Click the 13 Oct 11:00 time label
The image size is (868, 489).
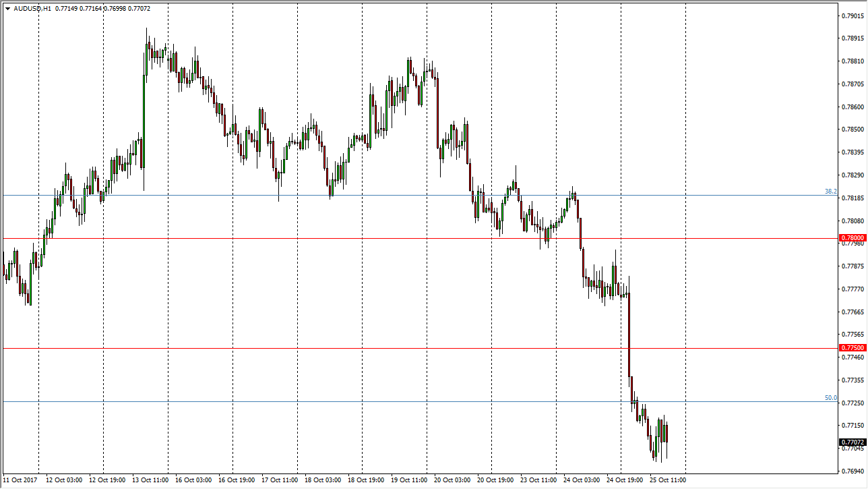coord(150,480)
